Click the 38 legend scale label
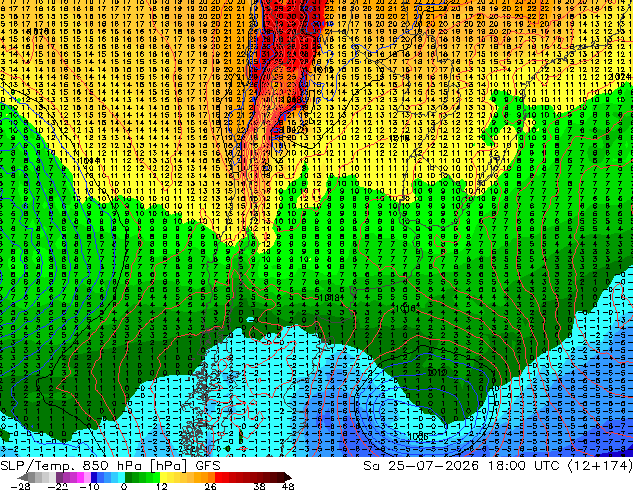The image size is (634, 490). (x=259, y=486)
